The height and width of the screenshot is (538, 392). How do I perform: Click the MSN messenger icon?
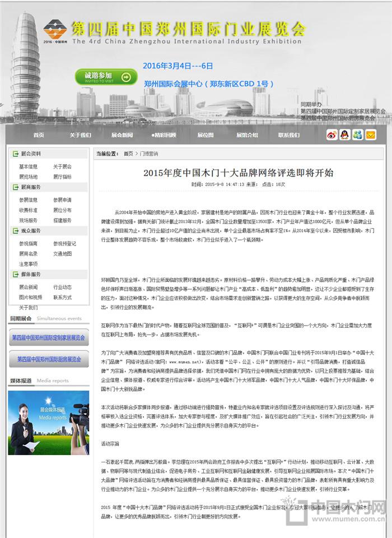[358, 135]
